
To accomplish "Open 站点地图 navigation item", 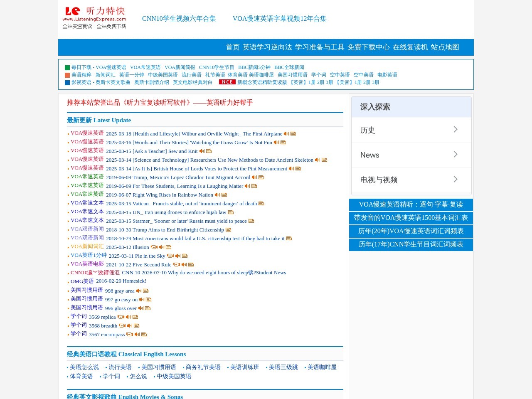I will click(x=445, y=47).
